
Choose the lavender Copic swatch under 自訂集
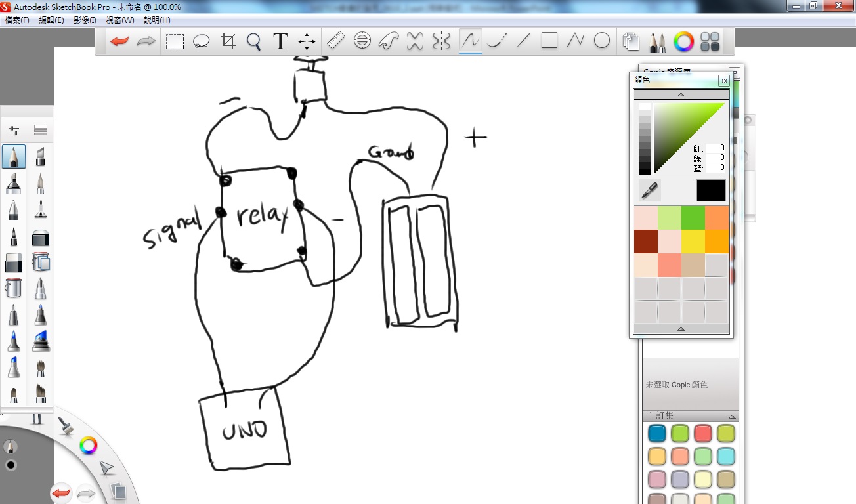680,479
